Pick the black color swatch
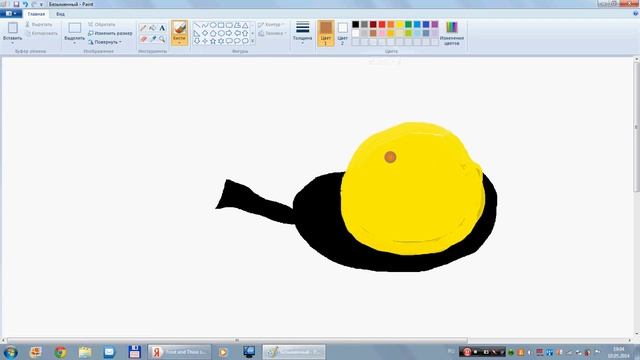This screenshot has width=640, height=360. [356, 24]
